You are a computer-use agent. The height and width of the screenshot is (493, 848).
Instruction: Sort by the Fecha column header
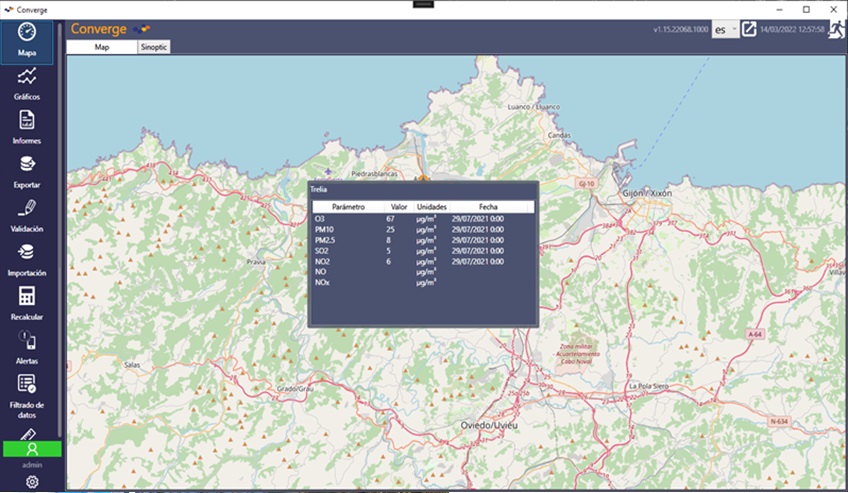(488, 207)
